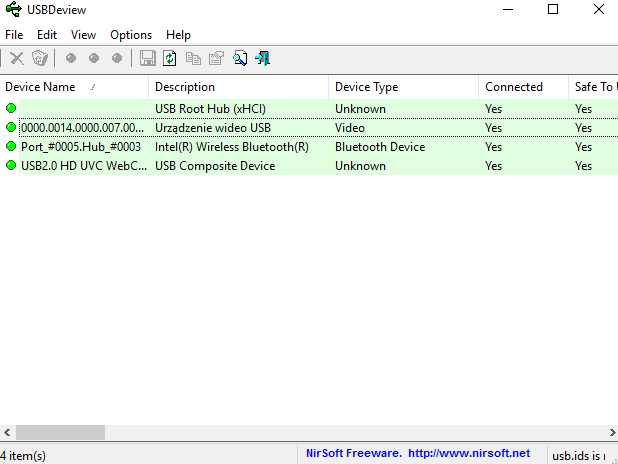
Task: Click the right scroll arrow
Action: click(612, 432)
